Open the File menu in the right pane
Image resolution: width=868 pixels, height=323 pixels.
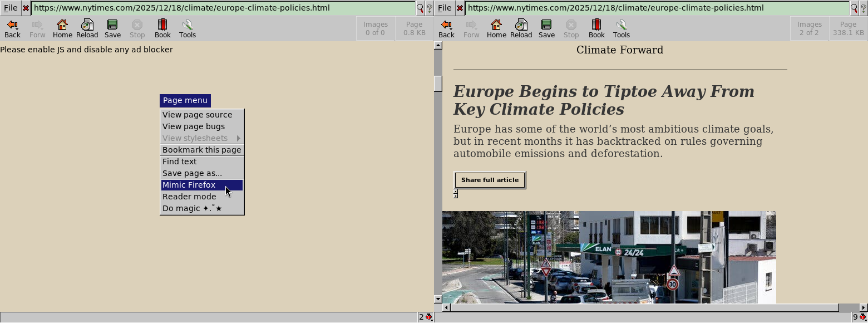(445, 8)
